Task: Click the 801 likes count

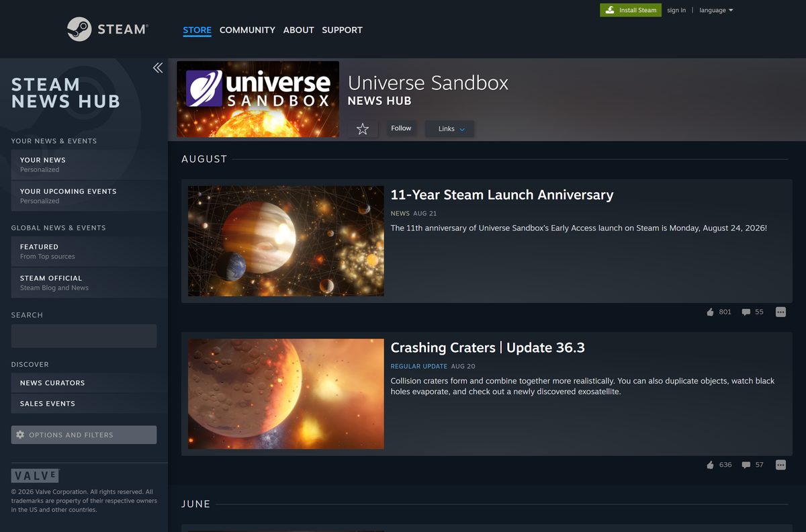Action: pos(725,312)
